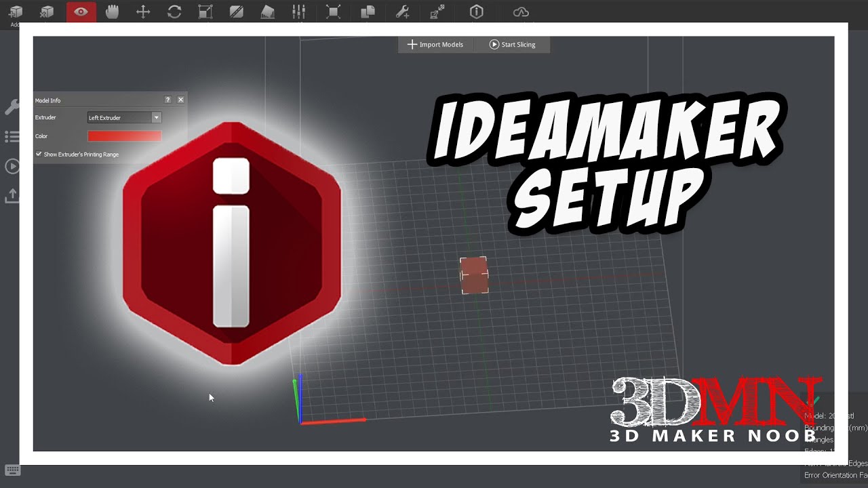Click the connect printer arrow icon
Screen dimensions: 868x488
click(x=437, y=12)
